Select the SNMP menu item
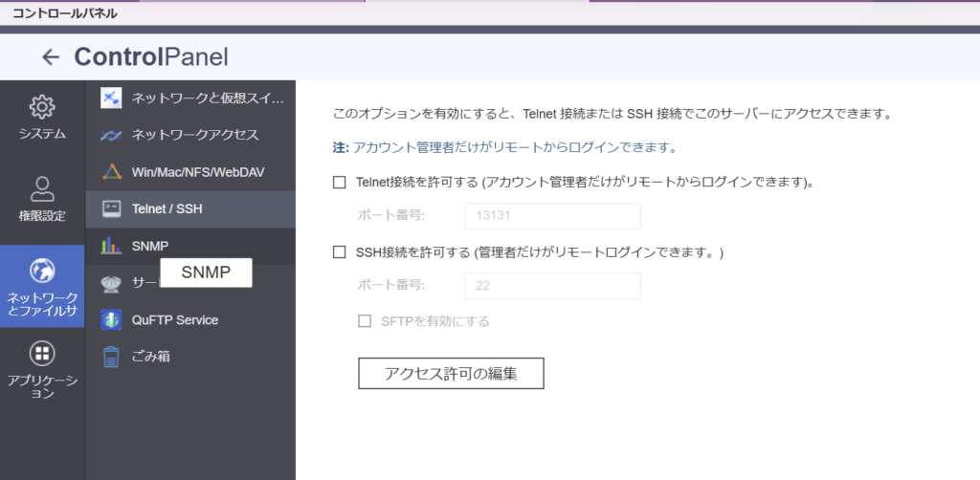 pyautogui.click(x=149, y=246)
